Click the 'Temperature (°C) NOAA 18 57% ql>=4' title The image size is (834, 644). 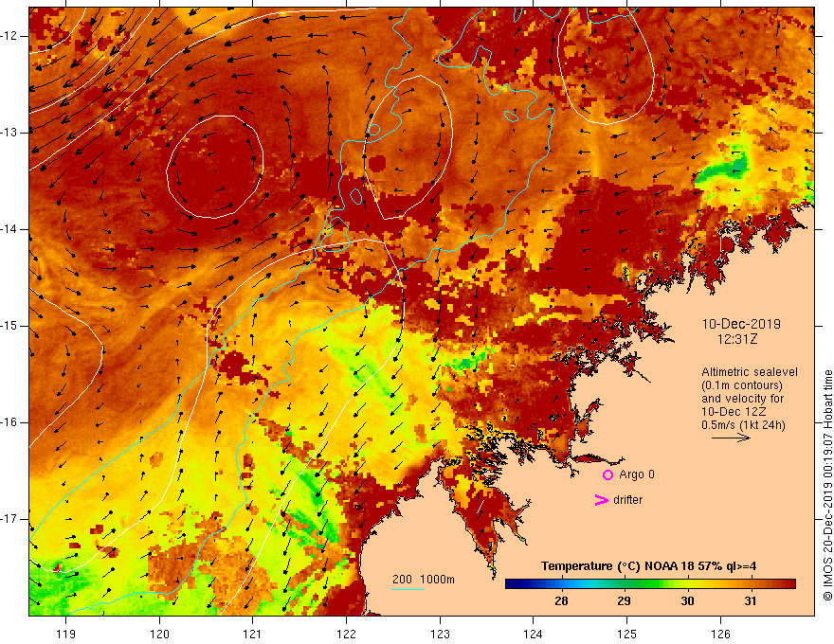pyautogui.click(x=648, y=566)
